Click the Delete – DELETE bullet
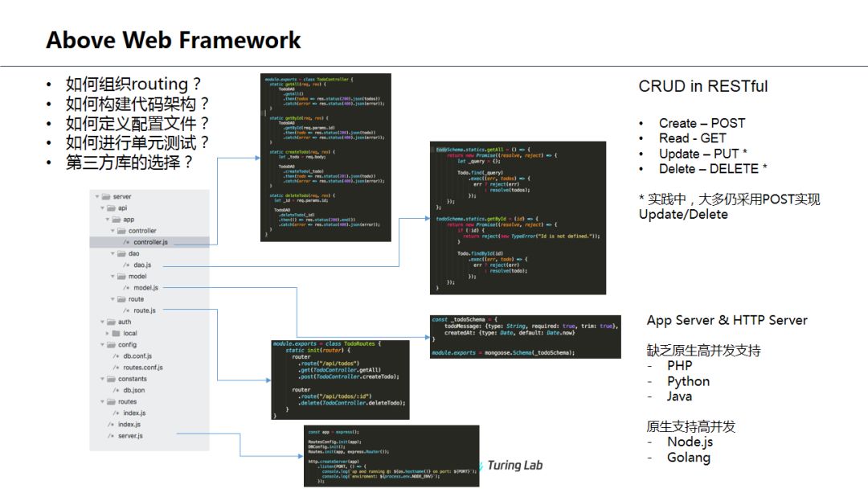The width and height of the screenshot is (868, 489). [713, 168]
